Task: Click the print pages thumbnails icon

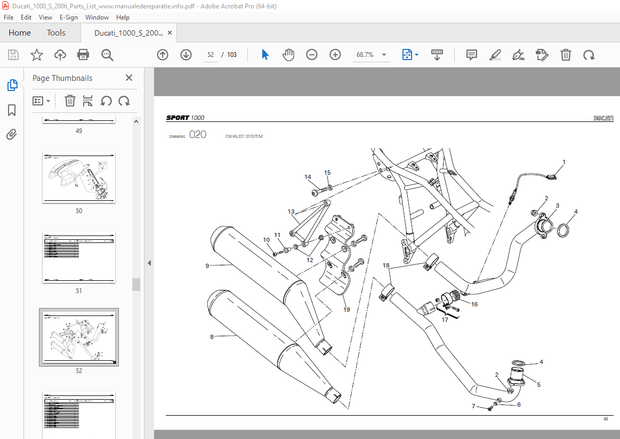Action: tap(87, 101)
